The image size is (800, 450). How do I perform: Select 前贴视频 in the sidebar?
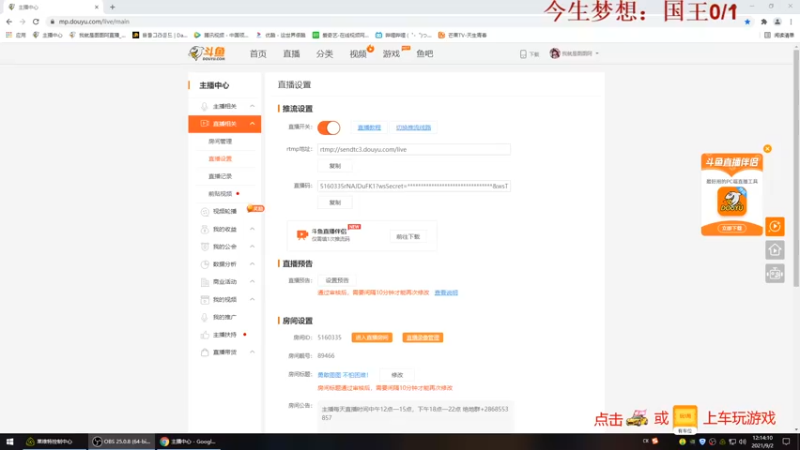220,194
